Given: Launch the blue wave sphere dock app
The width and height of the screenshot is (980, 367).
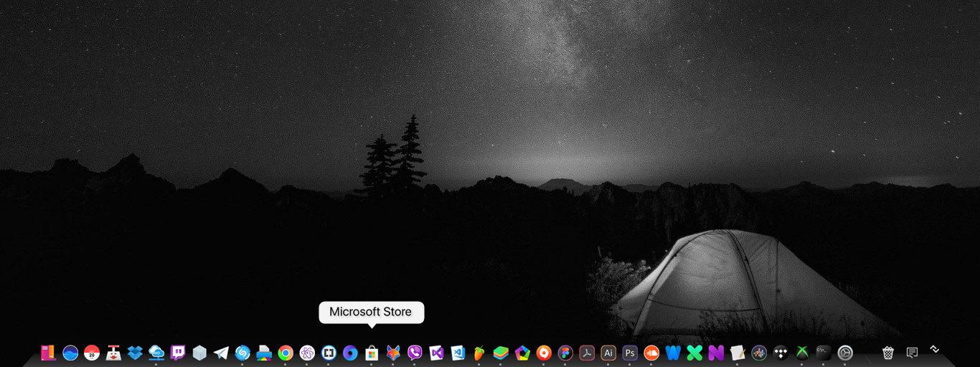Looking at the screenshot, I should coord(70,353).
